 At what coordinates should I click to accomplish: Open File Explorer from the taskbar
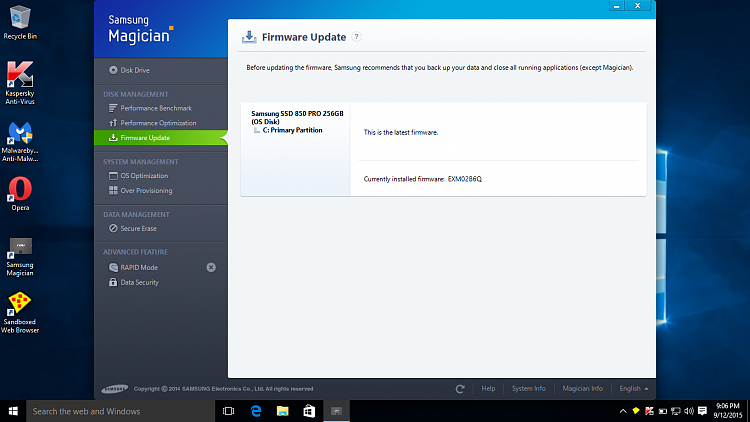(x=283, y=411)
